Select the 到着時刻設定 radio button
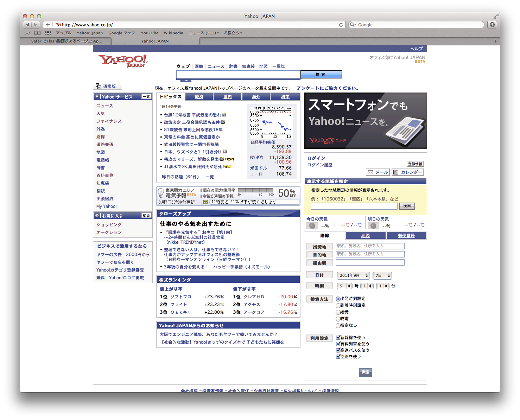Viewport: 520px width, 420px height. [x=338, y=306]
